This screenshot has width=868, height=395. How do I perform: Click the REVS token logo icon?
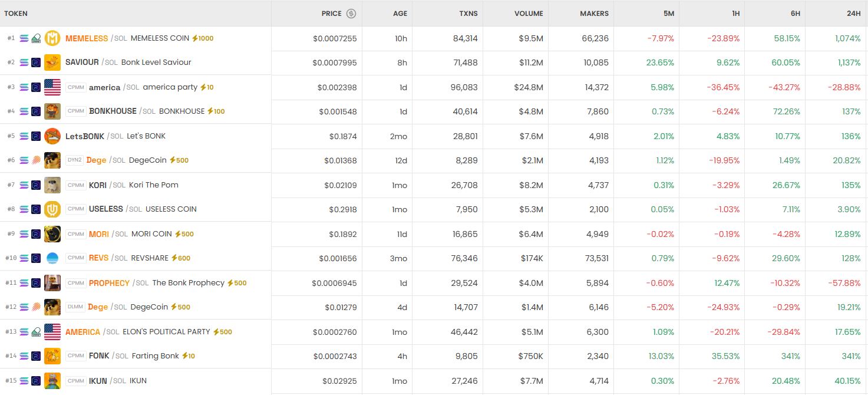pos(52,258)
